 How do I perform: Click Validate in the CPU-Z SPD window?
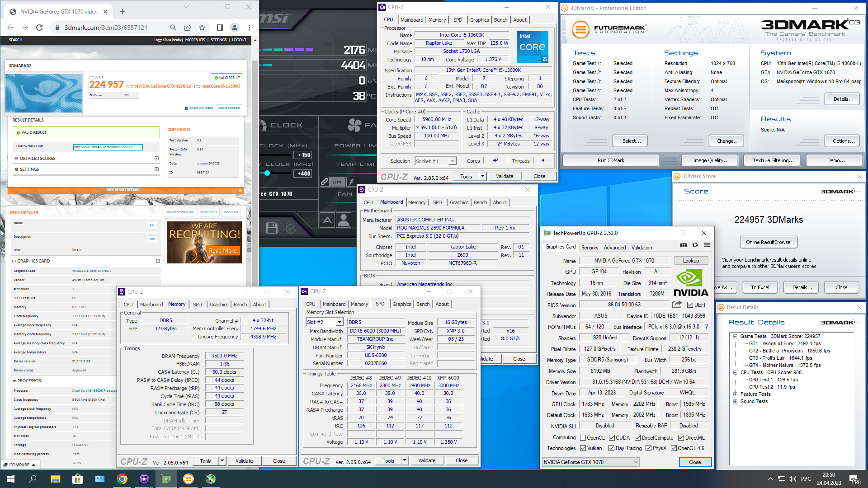pos(427,460)
